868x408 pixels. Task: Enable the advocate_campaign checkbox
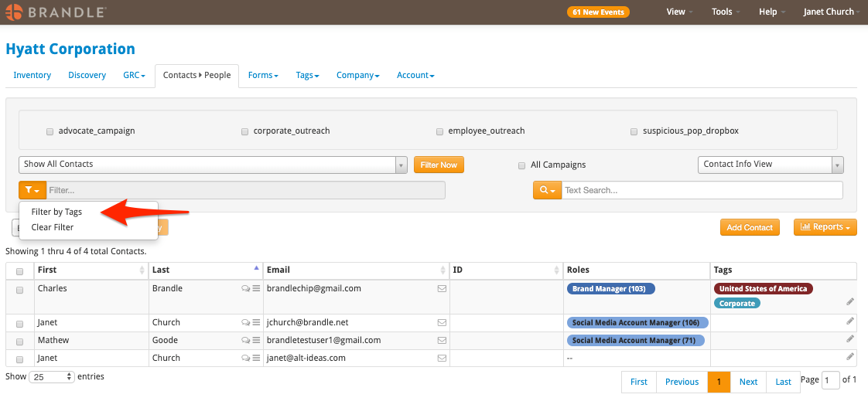coord(50,131)
